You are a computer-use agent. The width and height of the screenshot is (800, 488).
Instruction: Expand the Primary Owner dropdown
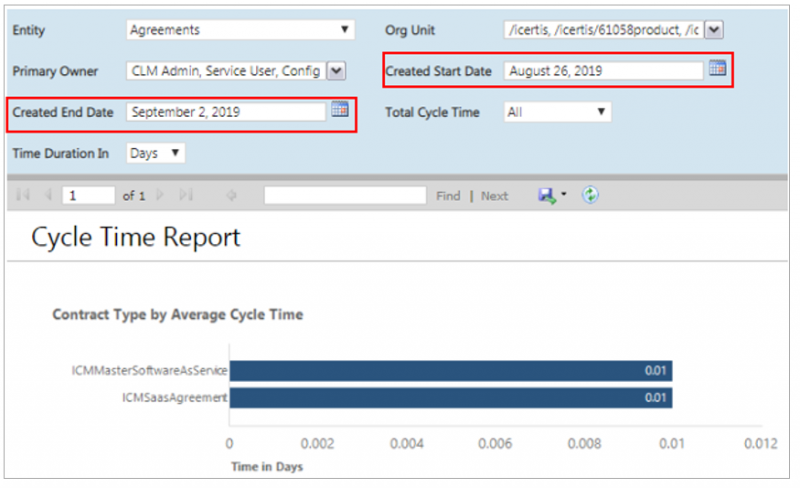[x=336, y=71]
